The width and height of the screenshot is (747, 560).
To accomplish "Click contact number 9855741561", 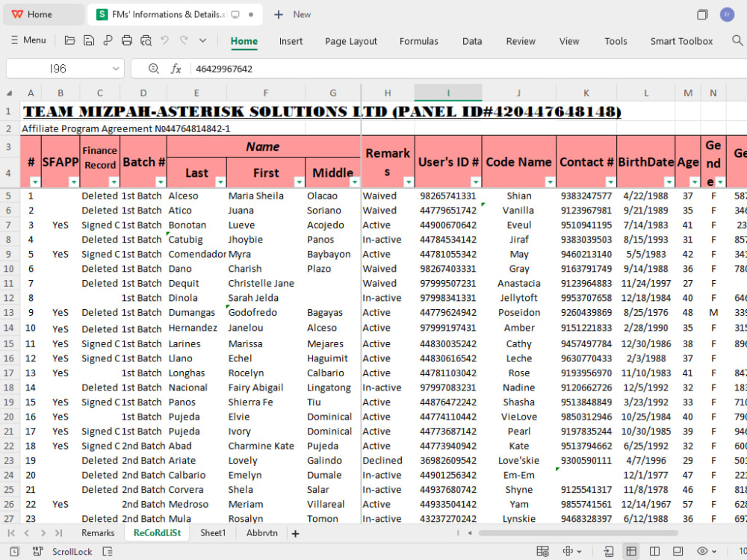I will [x=586, y=504].
